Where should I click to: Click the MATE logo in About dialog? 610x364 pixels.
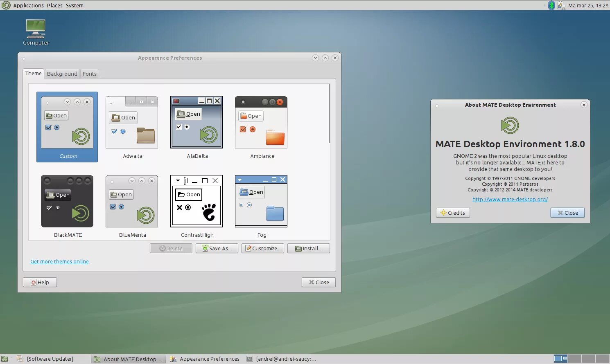click(510, 125)
